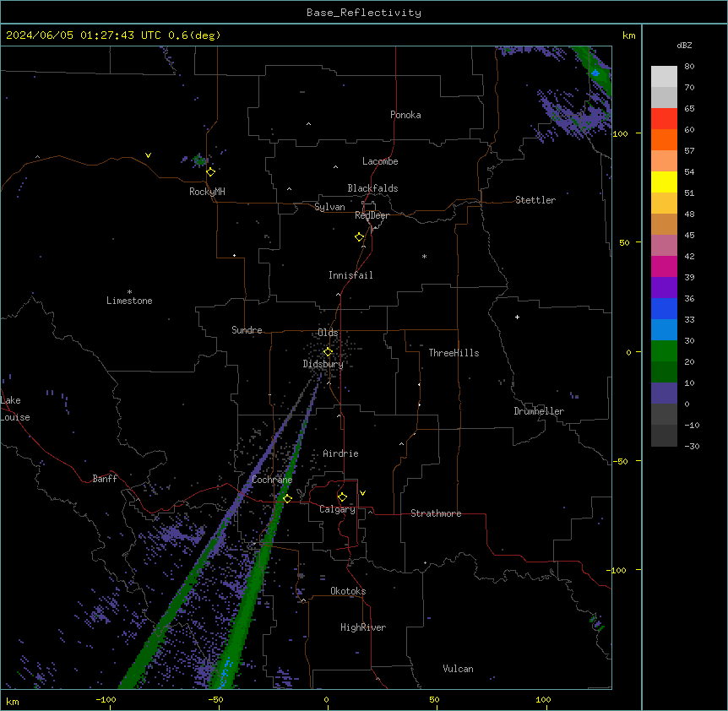Image resolution: width=728 pixels, height=711 pixels.
Task: Select the white plus marker north of Drumheller
Action: point(517,317)
